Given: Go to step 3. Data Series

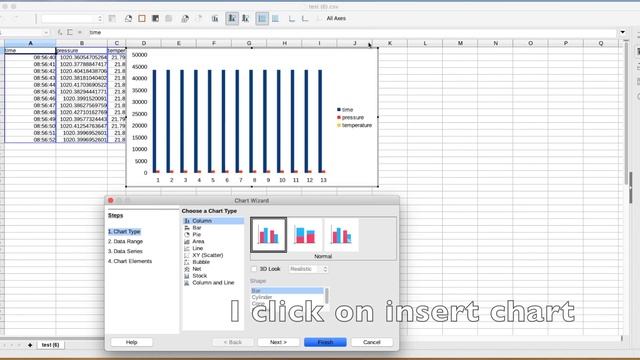Looking at the screenshot, I should point(125,251).
